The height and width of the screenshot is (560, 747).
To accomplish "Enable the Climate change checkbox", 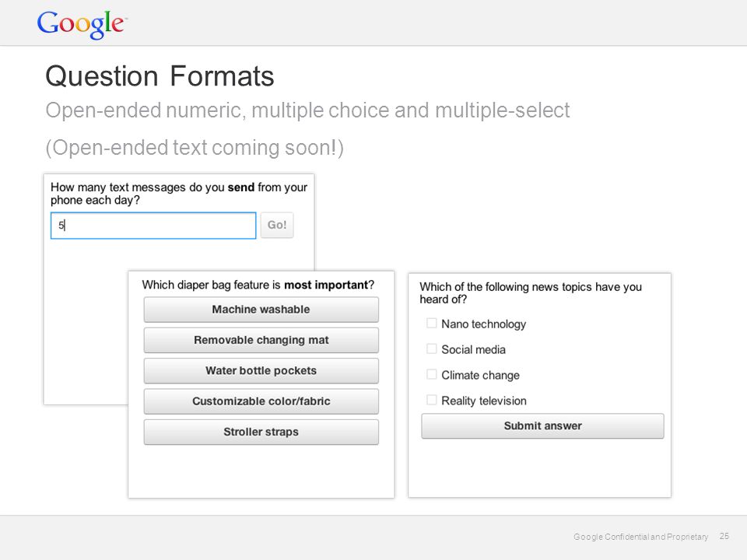I will [x=432, y=374].
